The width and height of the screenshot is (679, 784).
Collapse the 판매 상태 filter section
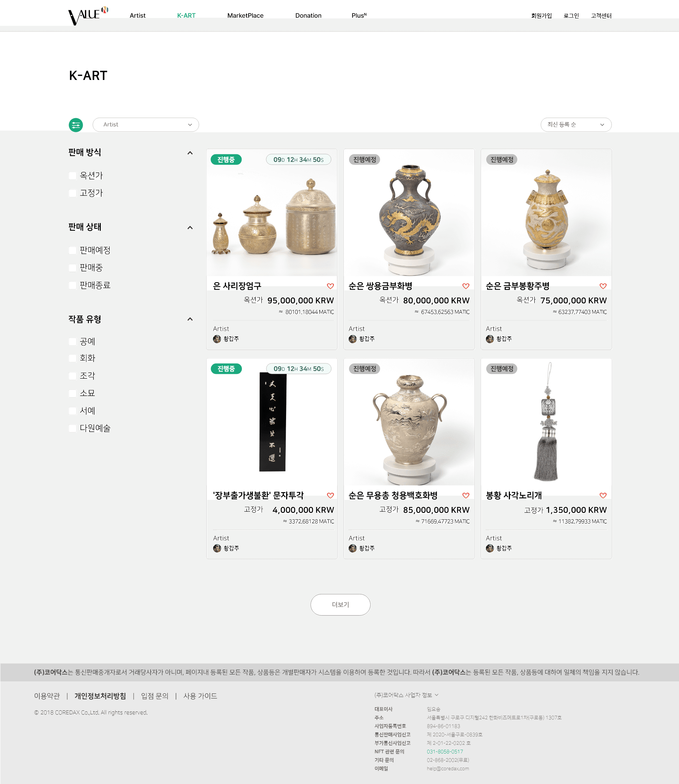[x=190, y=227]
